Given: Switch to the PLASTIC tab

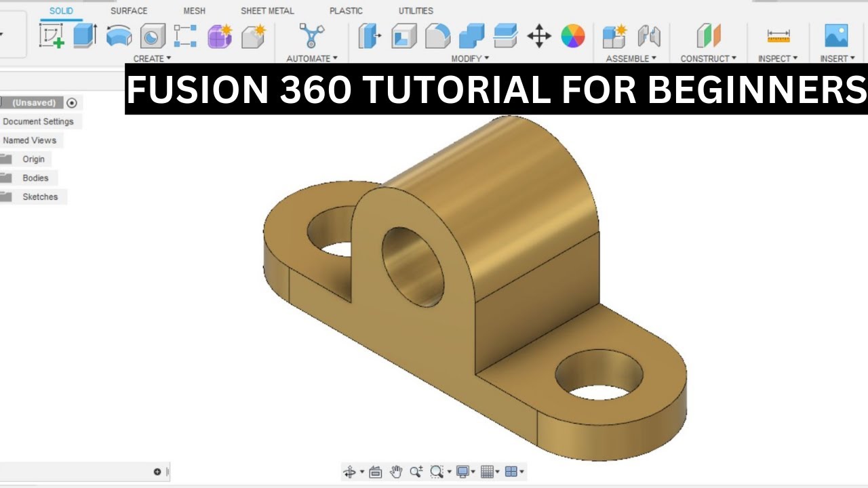Looking at the screenshot, I should point(346,11).
